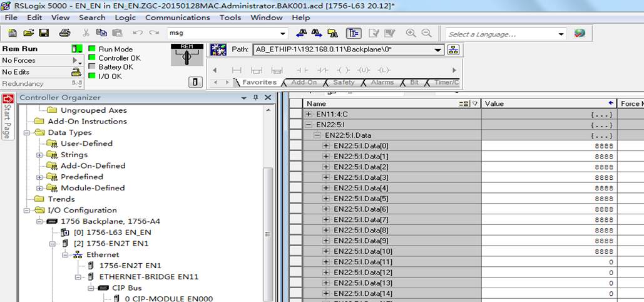
Task: Click the Find Previous binoculars icon
Action: click(302, 33)
